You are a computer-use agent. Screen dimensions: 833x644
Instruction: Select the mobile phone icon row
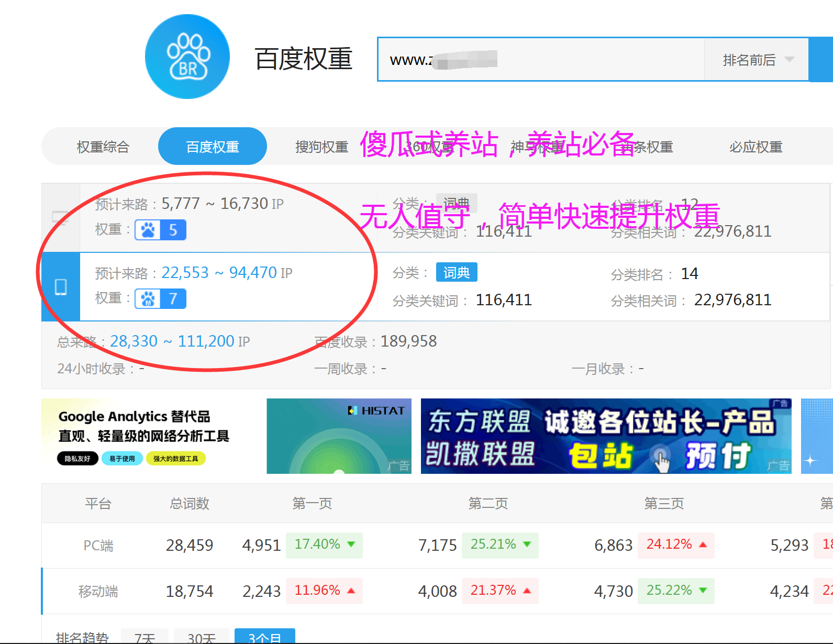coord(61,287)
